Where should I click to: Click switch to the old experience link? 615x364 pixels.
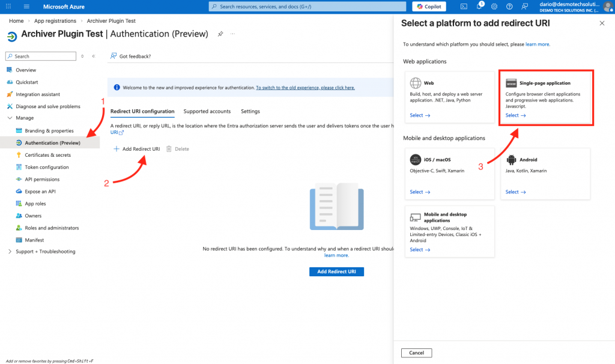point(305,88)
